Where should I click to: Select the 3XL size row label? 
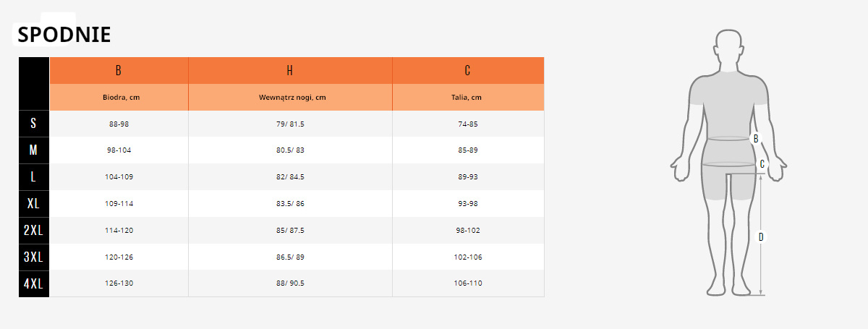tap(33, 257)
